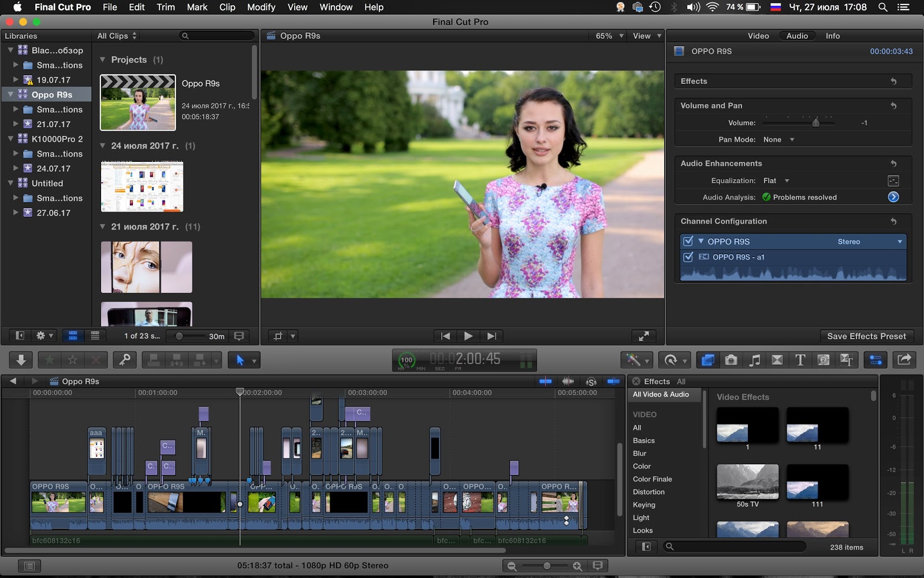Toggle fullscreen playback in the viewer
This screenshot has height=578, width=924.
point(643,336)
